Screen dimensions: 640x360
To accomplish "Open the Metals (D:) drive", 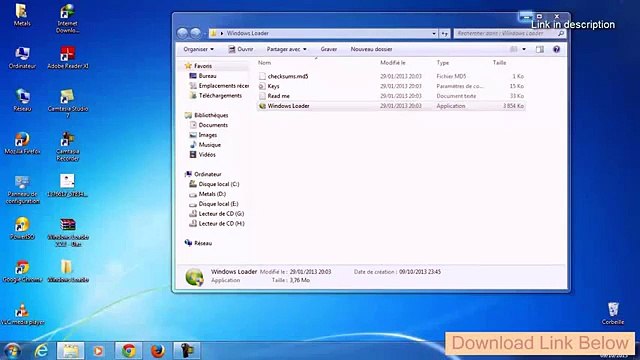I will (212, 194).
